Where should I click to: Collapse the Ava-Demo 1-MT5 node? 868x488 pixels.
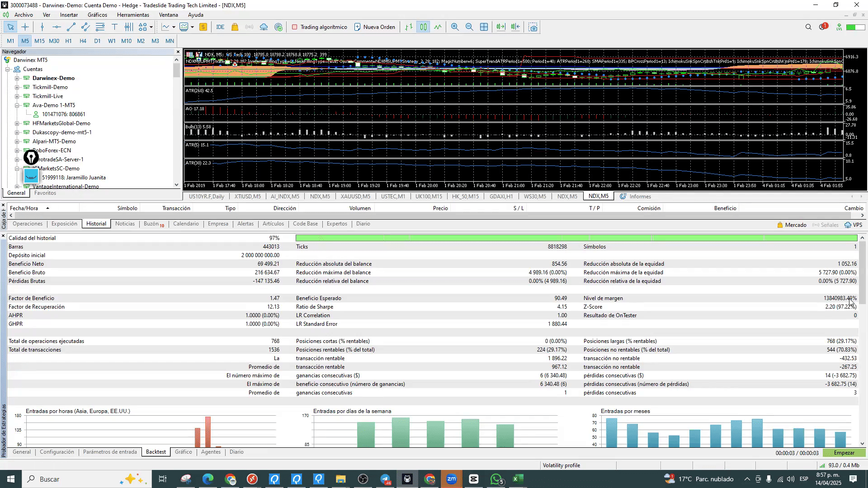coord(17,105)
